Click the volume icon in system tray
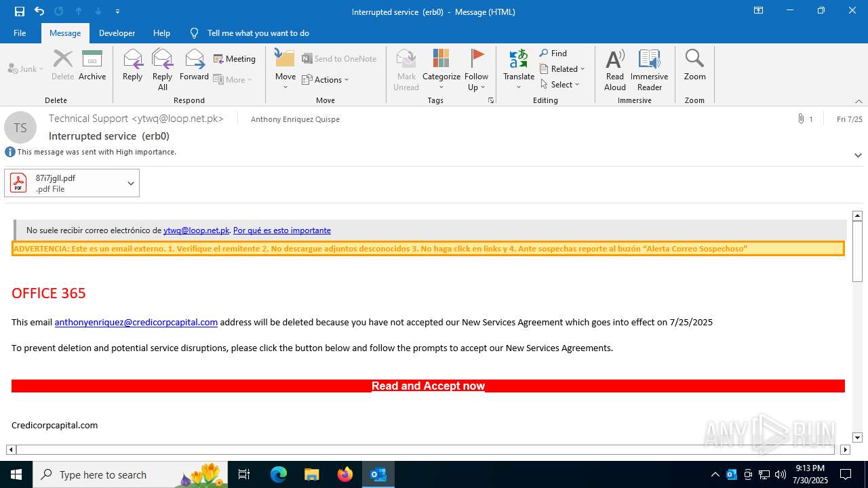This screenshot has width=868, height=488. coord(781,474)
